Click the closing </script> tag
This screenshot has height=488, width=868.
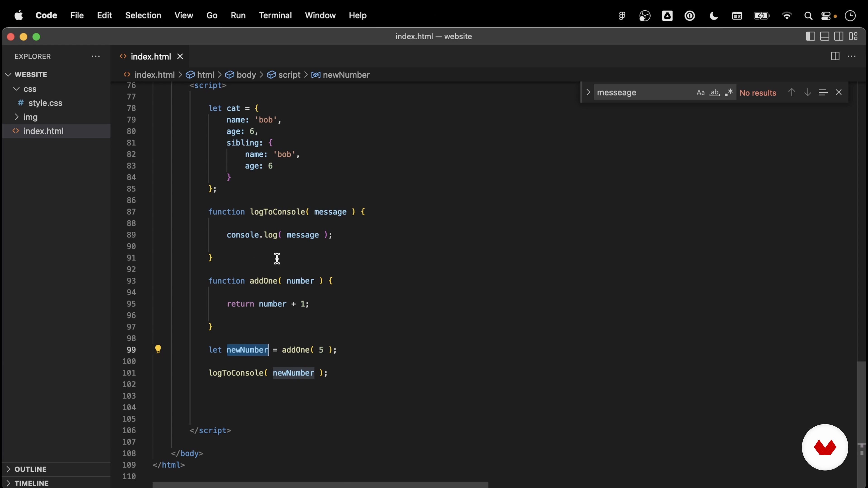pyautogui.click(x=210, y=430)
